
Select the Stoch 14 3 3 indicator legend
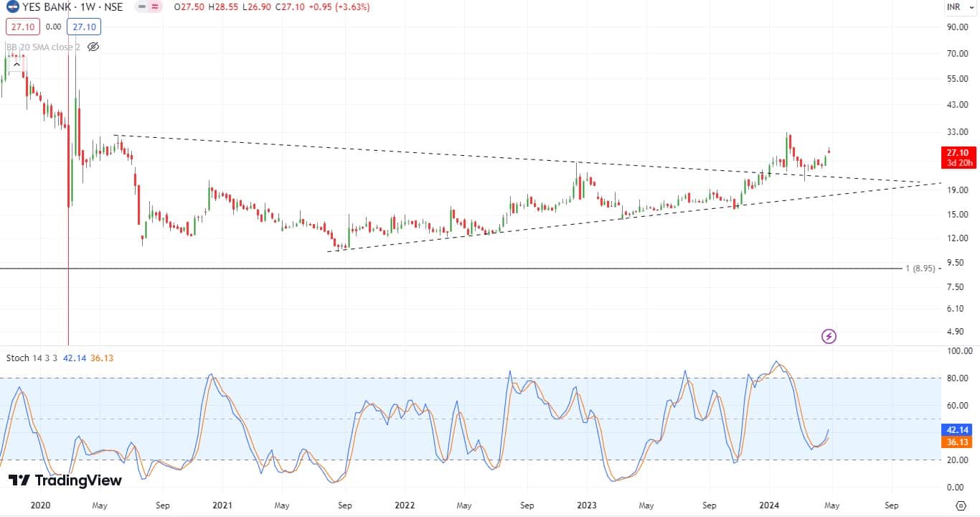(32, 358)
